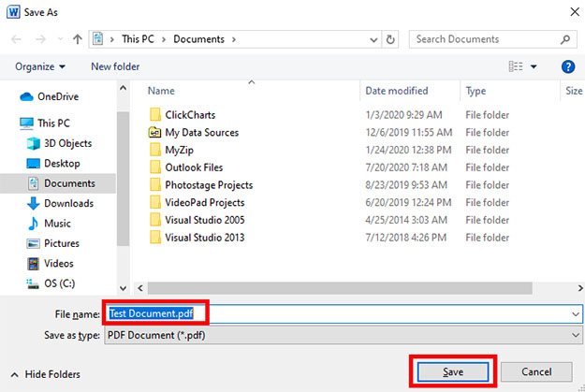Image resolution: width=585 pixels, height=392 pixels.
Task: Open Music in the sidebar
Action: coord(49,224)
